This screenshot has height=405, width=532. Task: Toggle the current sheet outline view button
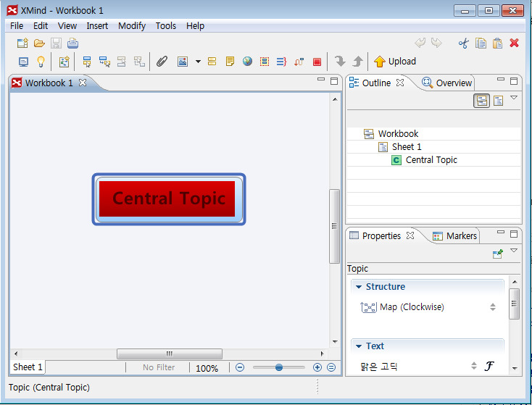(499, 101)
